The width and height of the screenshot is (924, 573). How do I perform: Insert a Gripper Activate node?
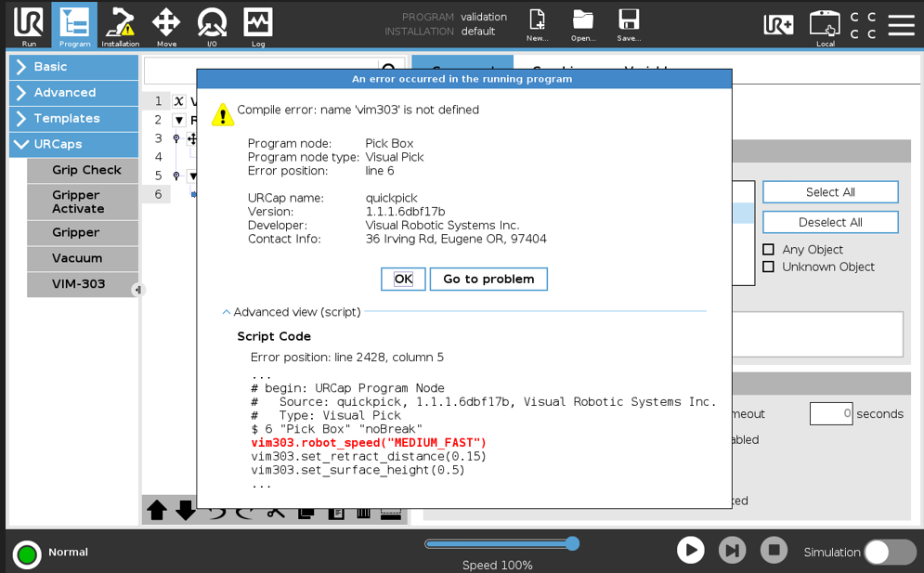(83, 202)
